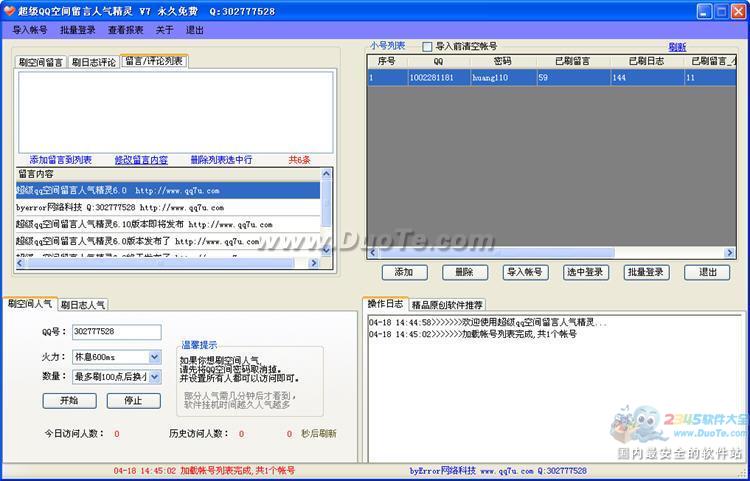Click the 导入帐号 button below account list

(x=525, y=272)
